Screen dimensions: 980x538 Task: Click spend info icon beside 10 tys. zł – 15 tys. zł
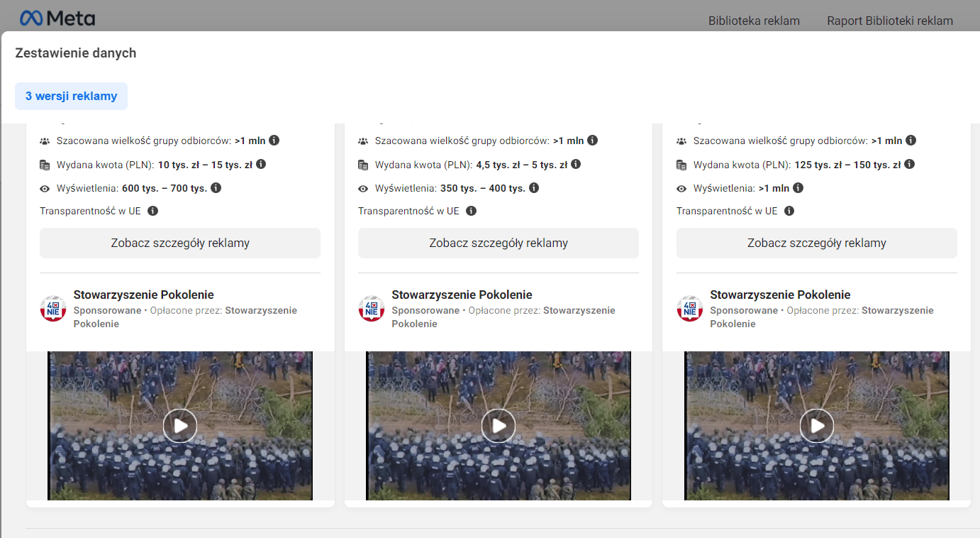(x=261, y=165)
